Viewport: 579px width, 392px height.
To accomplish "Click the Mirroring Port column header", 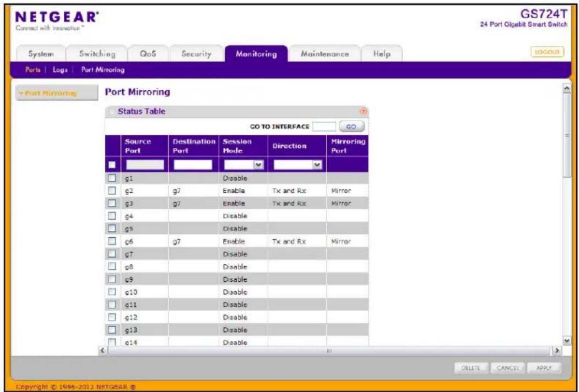I will pos(348,146).
